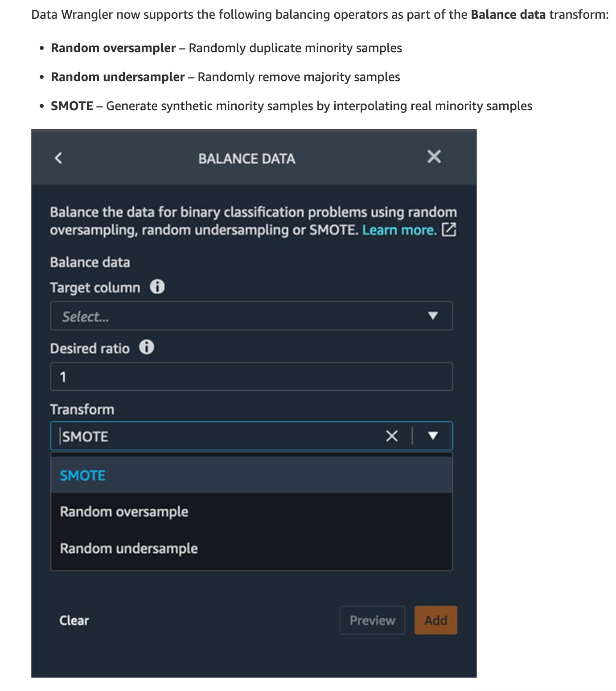The width and height of the screenshot is (616, 691).
Task: Show info tooltip for Target column
Action: coord(157,287)
